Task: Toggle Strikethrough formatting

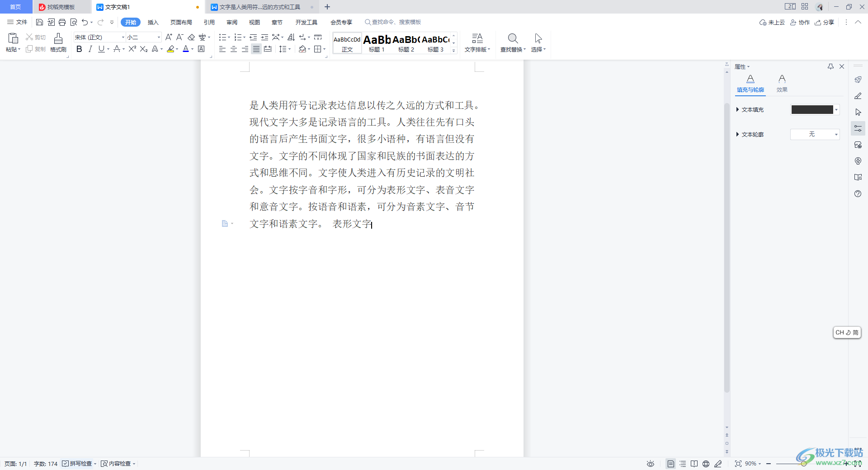Action: pyautogui.click(x=117, y=49)
